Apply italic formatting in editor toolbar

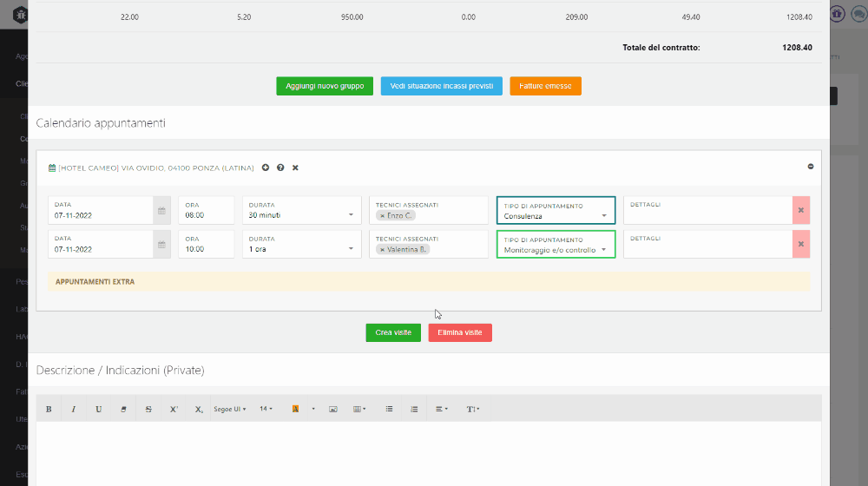coord(74,409)
